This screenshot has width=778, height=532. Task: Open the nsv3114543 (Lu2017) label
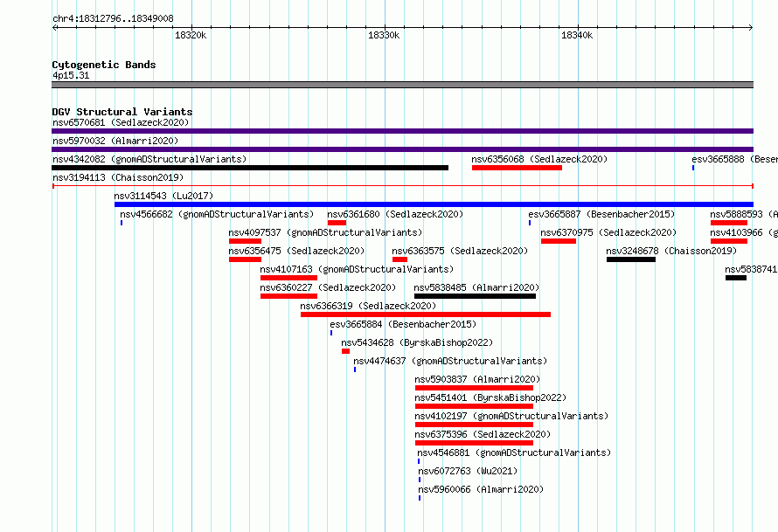pos(163,196)
